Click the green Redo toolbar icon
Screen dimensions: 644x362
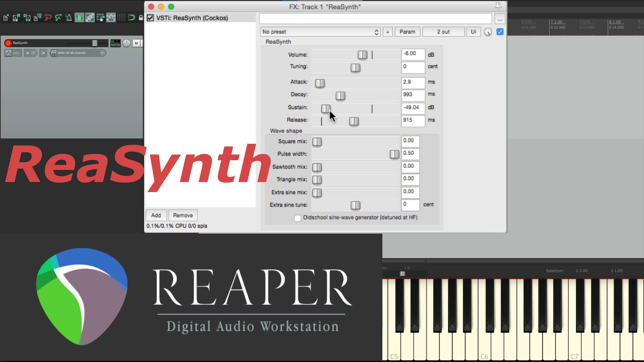(x=58, y=17)
